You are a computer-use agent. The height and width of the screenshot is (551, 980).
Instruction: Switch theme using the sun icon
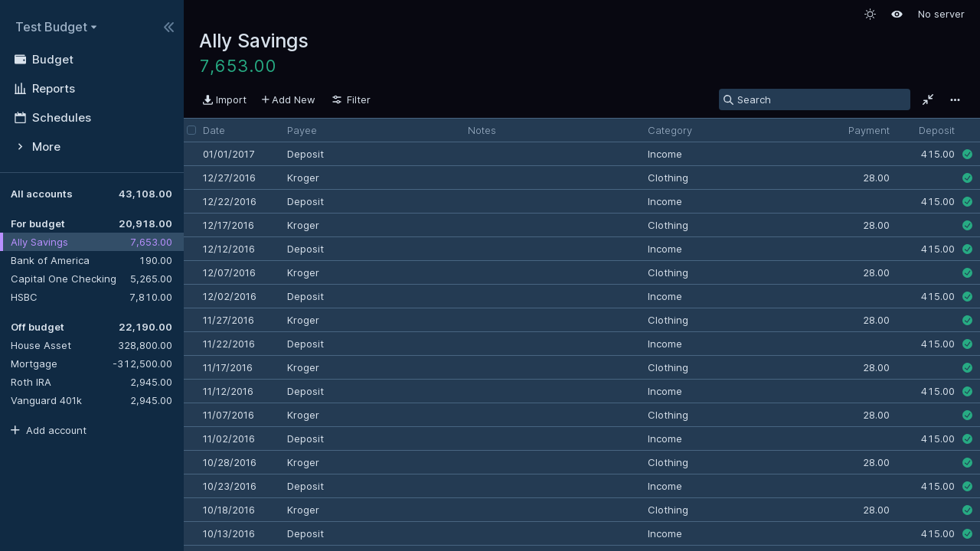coord(870,15)
